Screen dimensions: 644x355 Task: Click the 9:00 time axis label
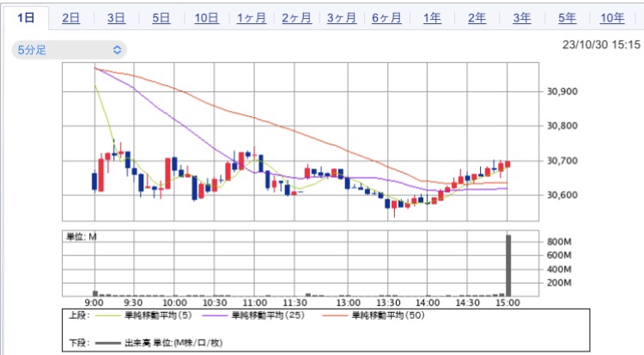[x=94, y=303]
